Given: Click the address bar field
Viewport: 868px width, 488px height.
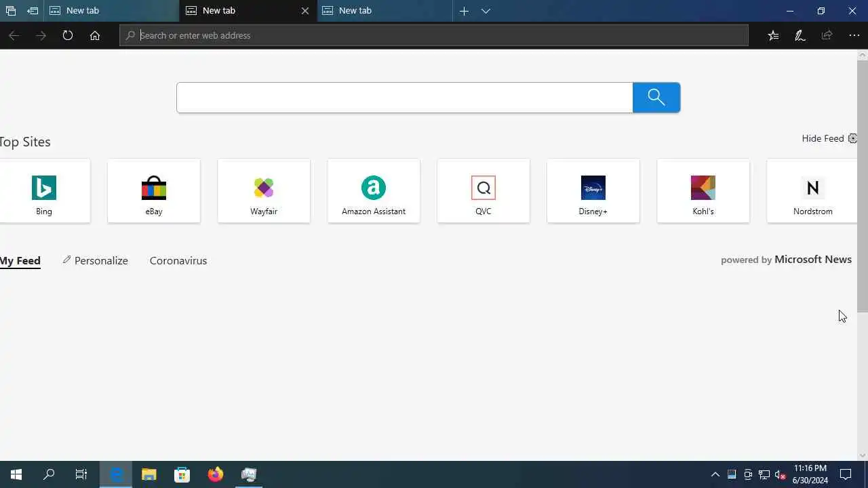Looking at the screenshot, I should click(x=434, y=35).
